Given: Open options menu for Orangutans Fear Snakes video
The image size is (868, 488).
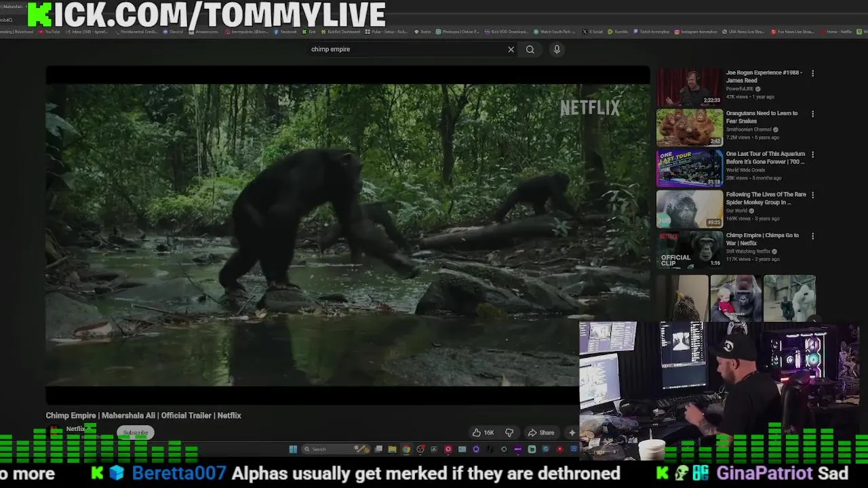Looking at the screenshot, I should pos(812,114).
